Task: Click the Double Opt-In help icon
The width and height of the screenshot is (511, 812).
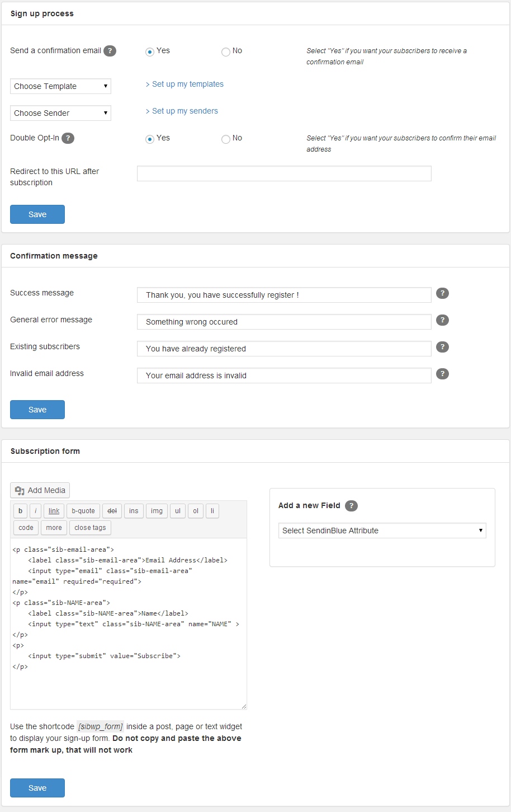Action: 68,138
